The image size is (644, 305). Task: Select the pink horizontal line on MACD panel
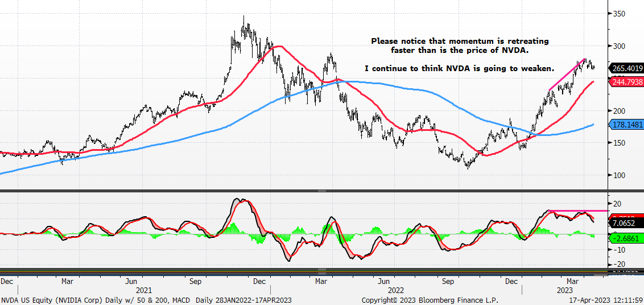pos(578,211)
